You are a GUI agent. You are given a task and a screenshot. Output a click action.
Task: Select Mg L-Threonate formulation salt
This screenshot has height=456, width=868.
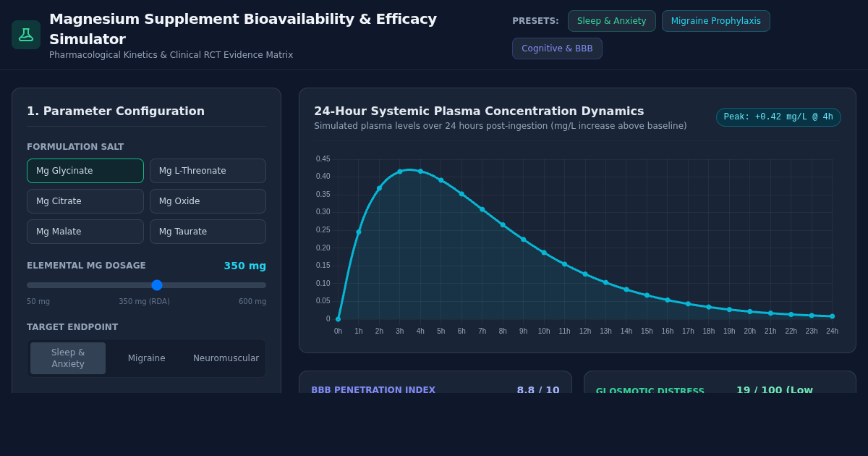coord(208,171)
